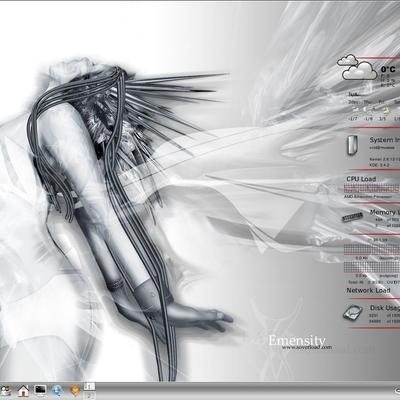This screenshot has height=400, width=400.
Task: Click the hard drive Disk Usage icon
Action: (353, 313)
